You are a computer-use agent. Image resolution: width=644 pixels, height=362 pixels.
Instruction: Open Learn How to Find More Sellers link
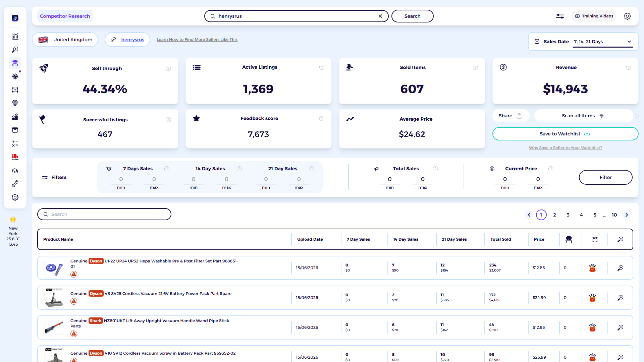[x=197, y=40]
